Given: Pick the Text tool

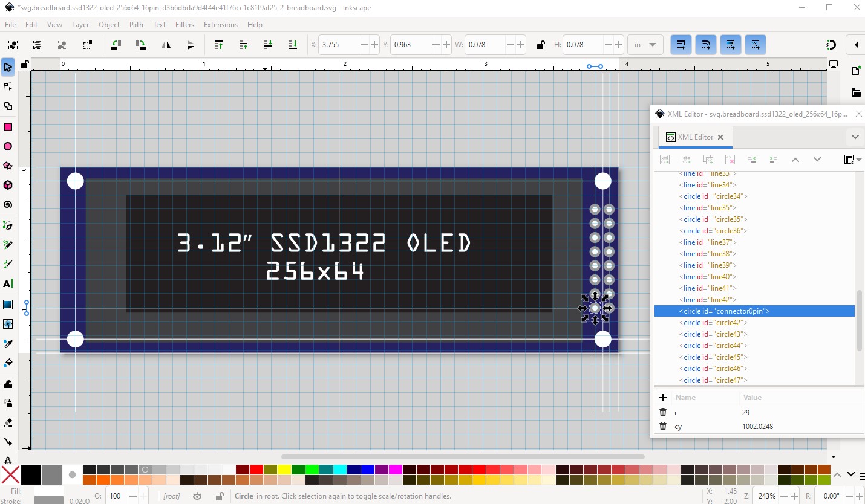Looking at the screenshot, I should point(8,283).
